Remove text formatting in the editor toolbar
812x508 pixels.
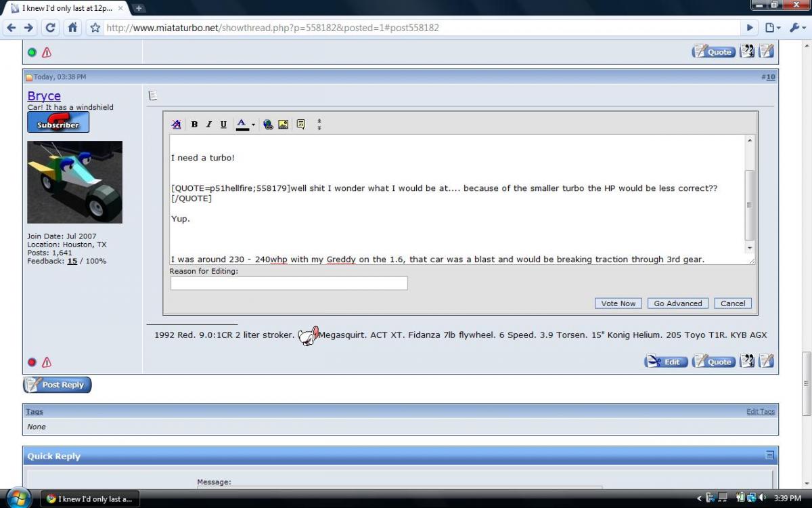177,124
